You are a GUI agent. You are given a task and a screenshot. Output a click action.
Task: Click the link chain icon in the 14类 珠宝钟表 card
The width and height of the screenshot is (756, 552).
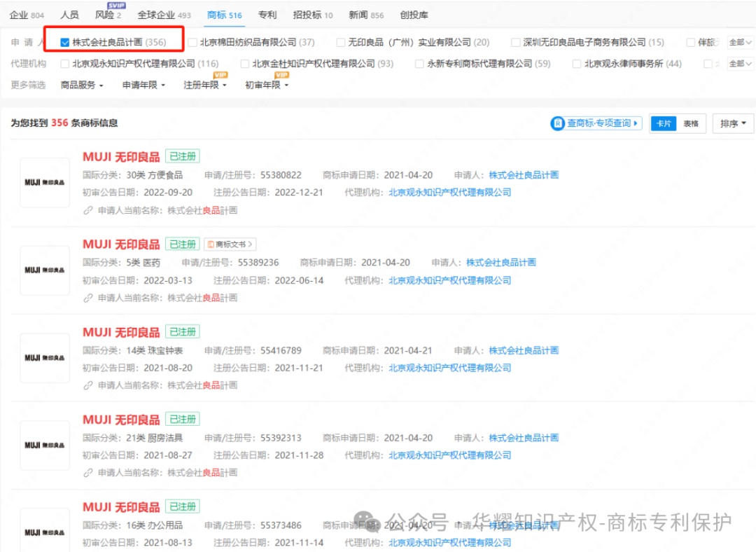pos(87,385)
